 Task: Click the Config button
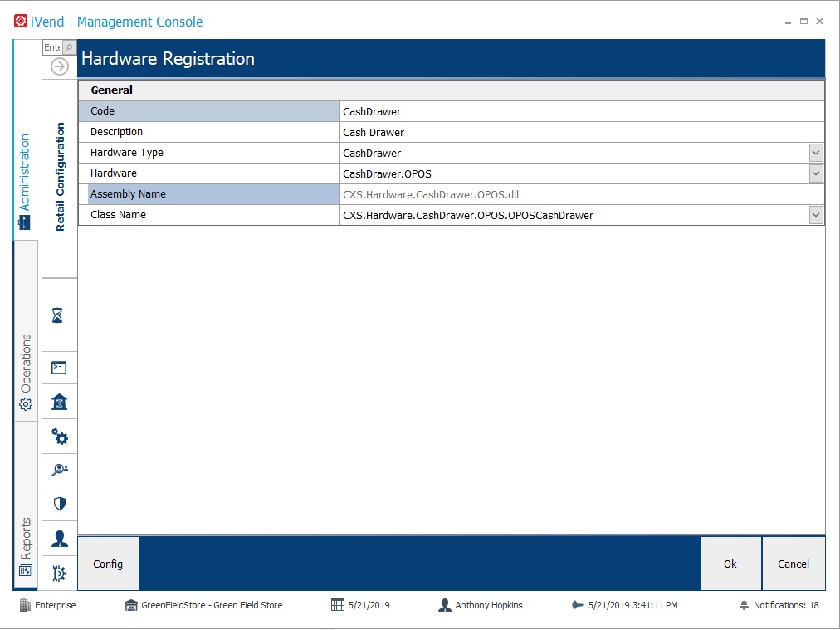pyautogui.click(x=108, y=564)
